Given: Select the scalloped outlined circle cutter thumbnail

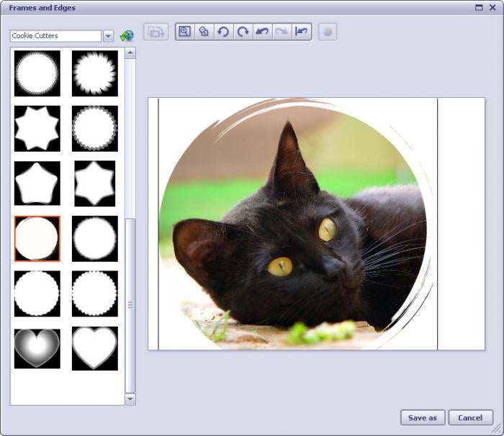Looking at the screenshot, I should tap(95, 129).
